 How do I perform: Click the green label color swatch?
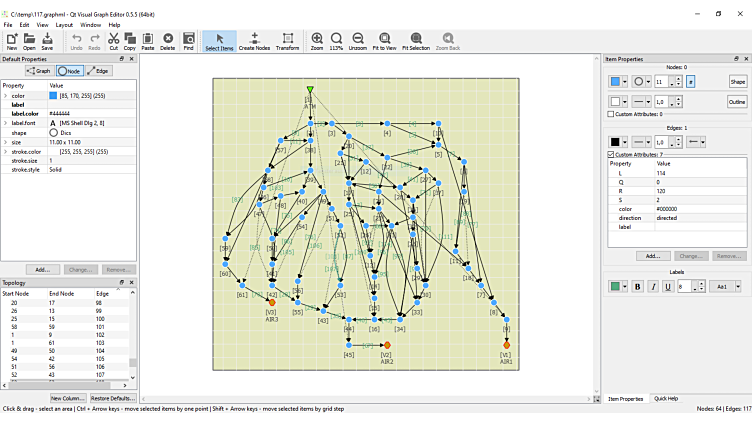(616, 286)
